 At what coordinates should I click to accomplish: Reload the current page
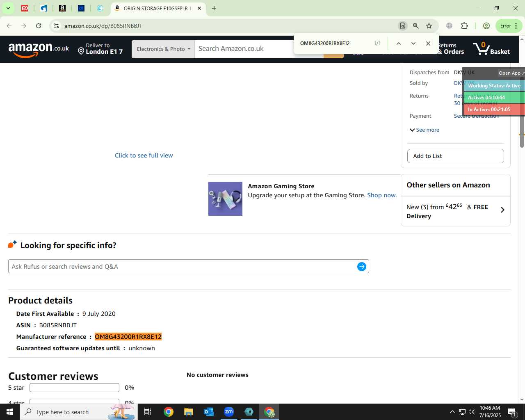click(39, 26)
